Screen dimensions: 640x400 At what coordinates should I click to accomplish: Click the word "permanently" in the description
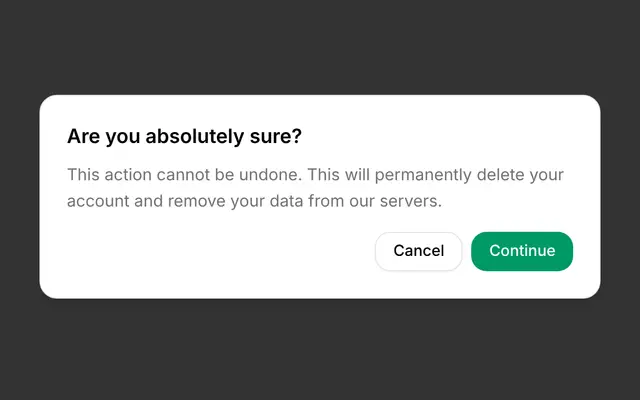[423, 176]
